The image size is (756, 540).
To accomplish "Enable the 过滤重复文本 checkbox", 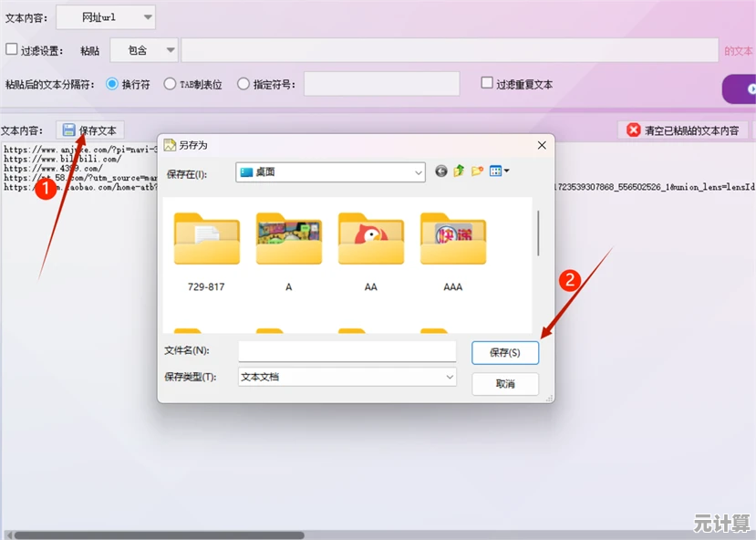I will [487, 83].
